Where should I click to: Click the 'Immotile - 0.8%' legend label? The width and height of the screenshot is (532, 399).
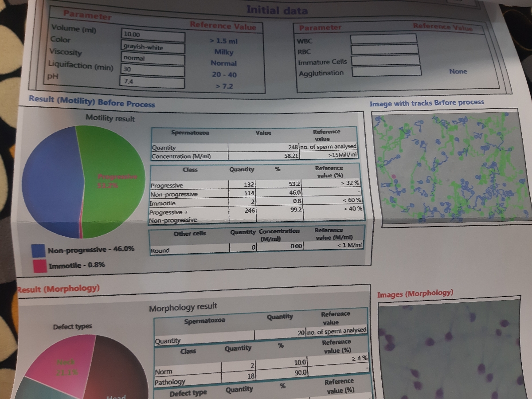click(x=77, y=265)
